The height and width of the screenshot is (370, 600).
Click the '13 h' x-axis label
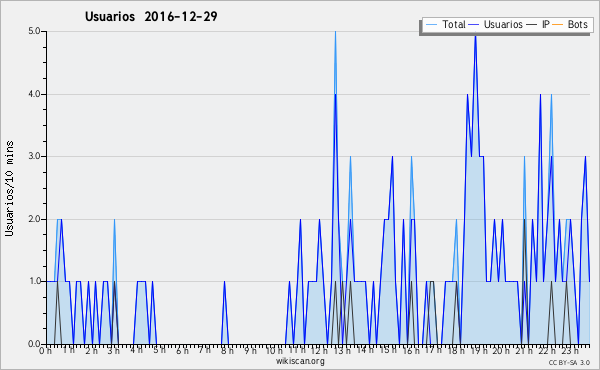(342, 351)
